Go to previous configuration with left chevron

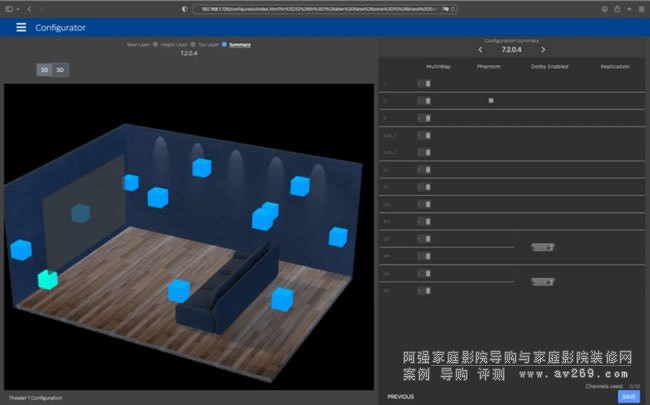[480, 49]
